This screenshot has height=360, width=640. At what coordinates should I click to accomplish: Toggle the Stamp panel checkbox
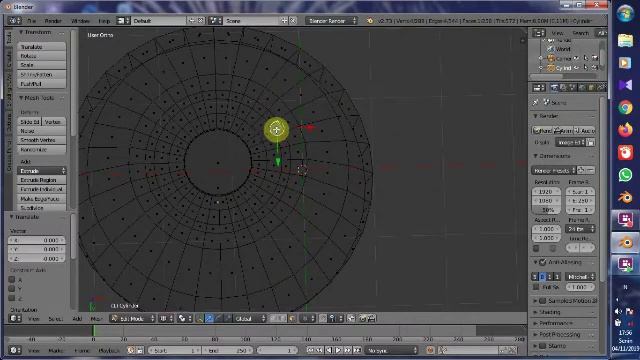(x=543, y=346)
